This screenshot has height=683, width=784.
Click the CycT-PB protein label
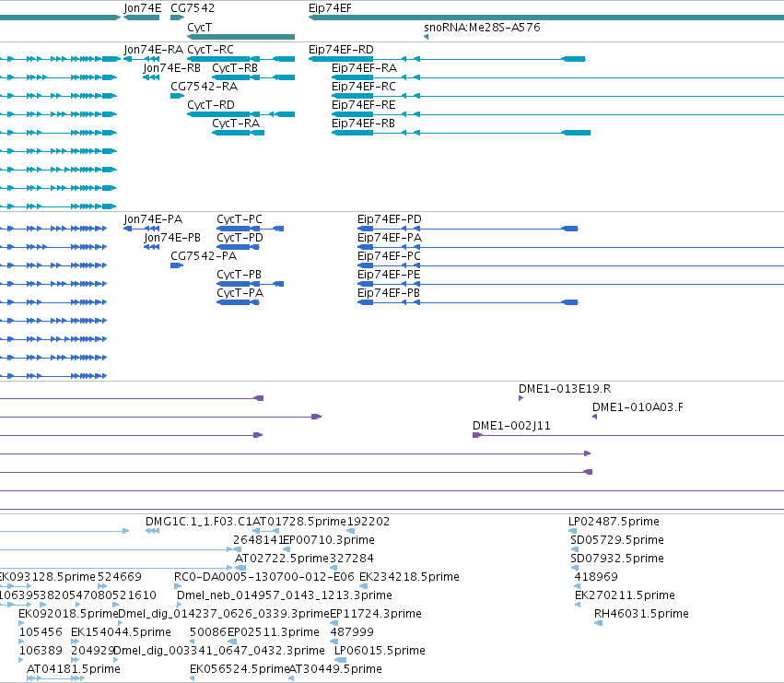coord(239,275)
